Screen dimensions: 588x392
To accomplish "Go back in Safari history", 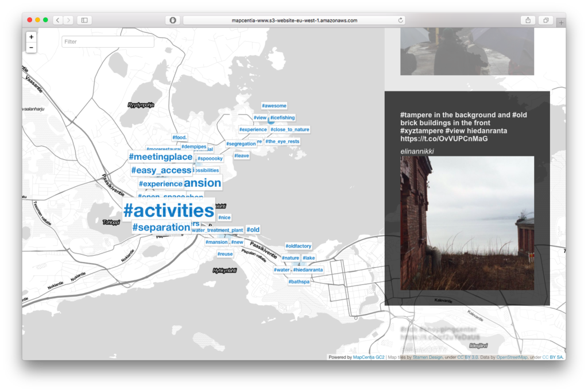I will pos(58,20).
